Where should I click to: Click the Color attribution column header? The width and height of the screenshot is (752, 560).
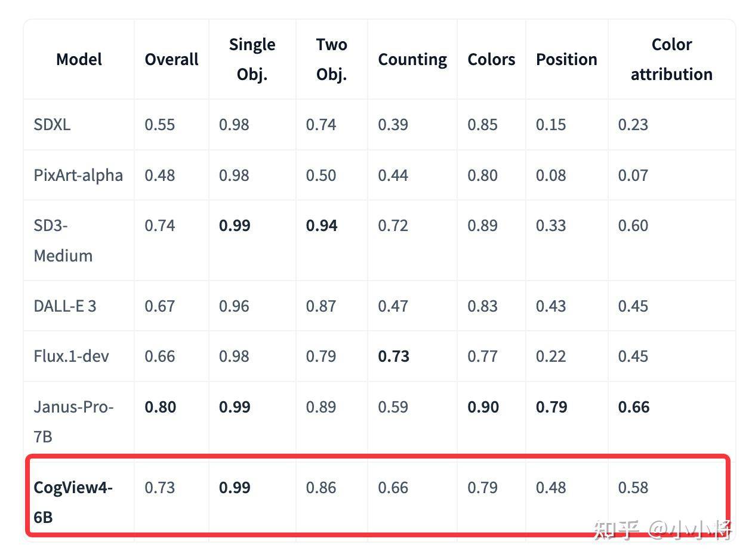[x=671, y=59]
